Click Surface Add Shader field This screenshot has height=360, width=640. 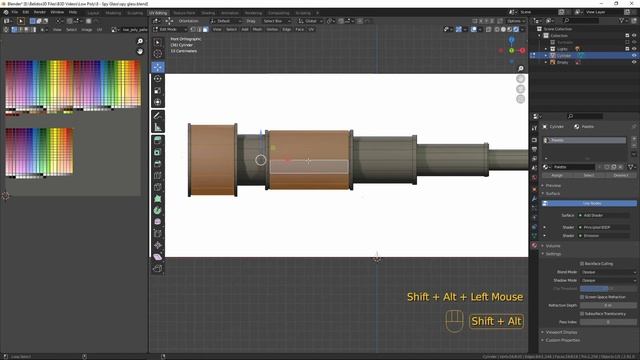(604, 215)
